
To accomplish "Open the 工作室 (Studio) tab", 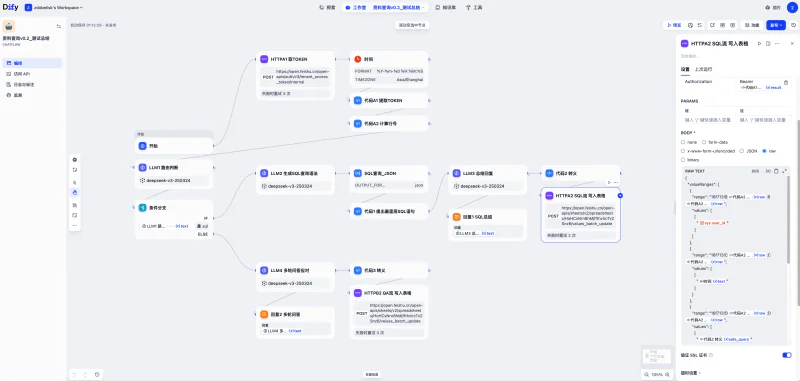I will pyautogui.click(x=356, y=8).
